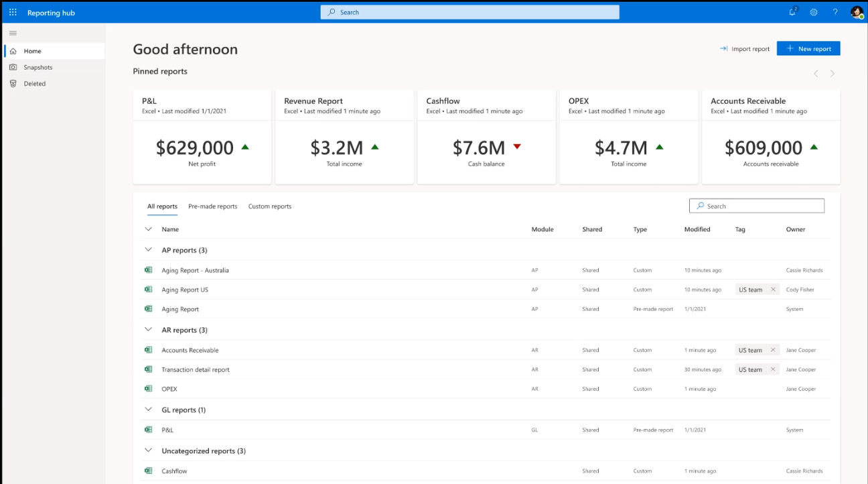
Task: Sort by Shared column header
Action: [592, 229]
